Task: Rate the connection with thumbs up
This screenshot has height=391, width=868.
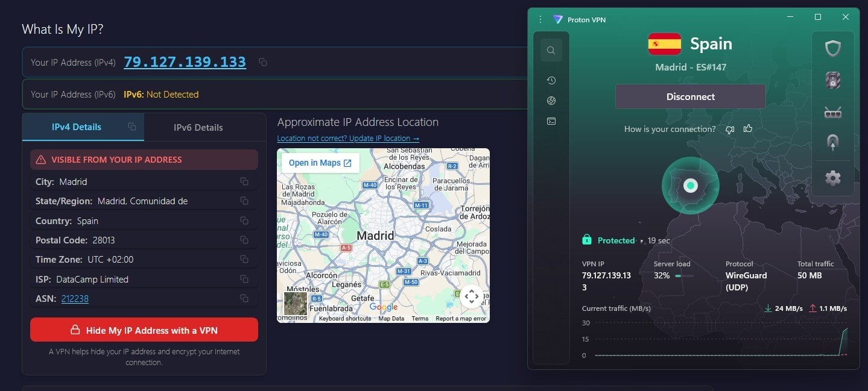Action: tap(748, 128)
